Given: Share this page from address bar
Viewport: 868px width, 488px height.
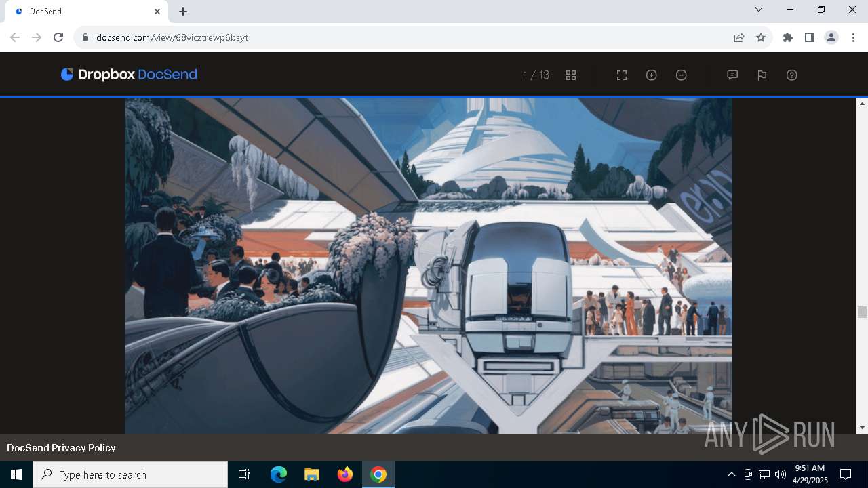Looking at the screenshot, I should point(739,37).
